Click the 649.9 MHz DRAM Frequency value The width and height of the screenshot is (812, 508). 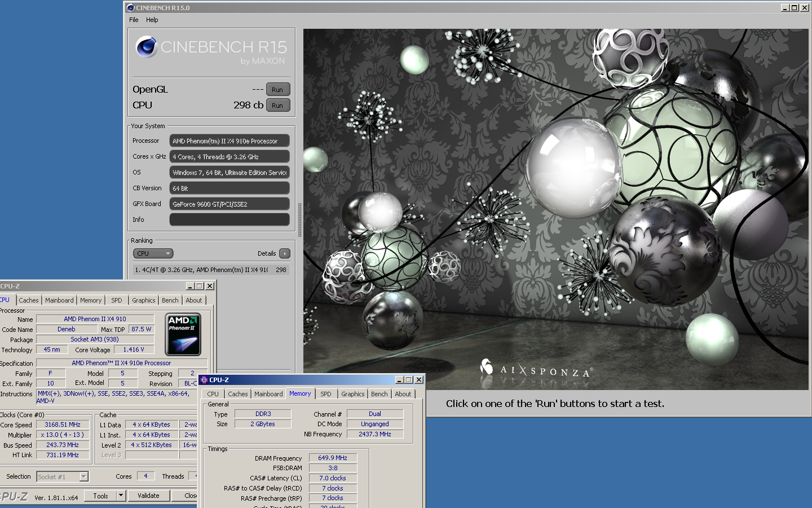click(x=333, y=458)
